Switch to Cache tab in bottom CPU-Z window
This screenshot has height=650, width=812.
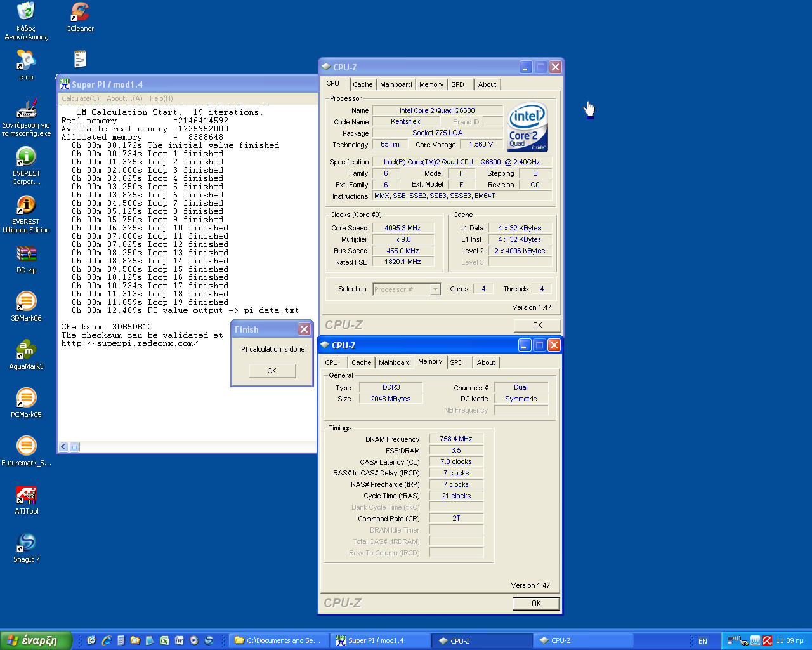coord(362,362)
